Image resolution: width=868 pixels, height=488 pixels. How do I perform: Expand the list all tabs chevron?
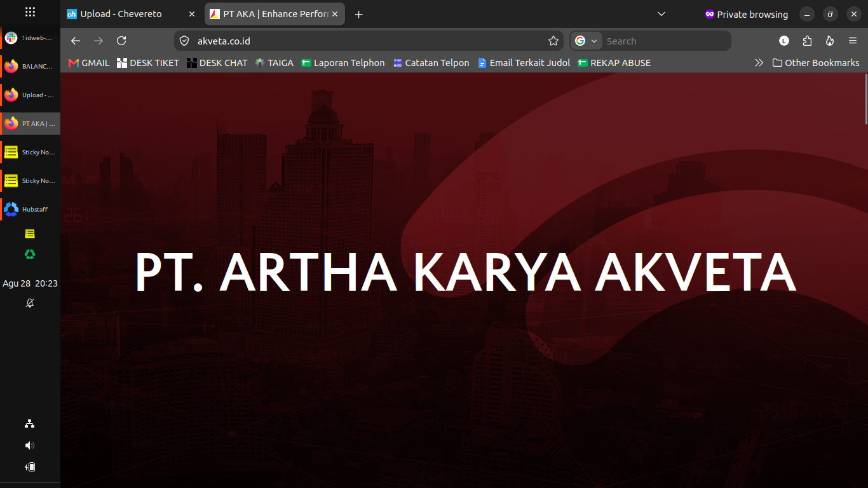point(661,14)
